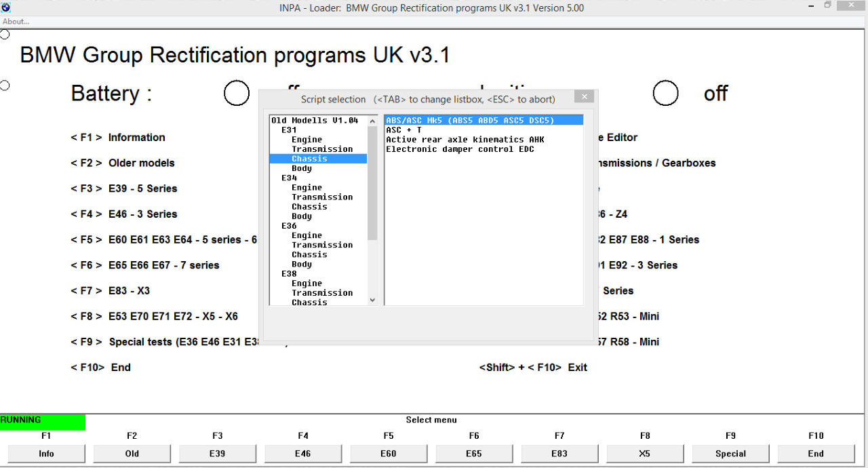Click <F4> E46 - 3 Series entry
Image resolution: width=868 pixels, height=468 pixels.
coord(124,214)
